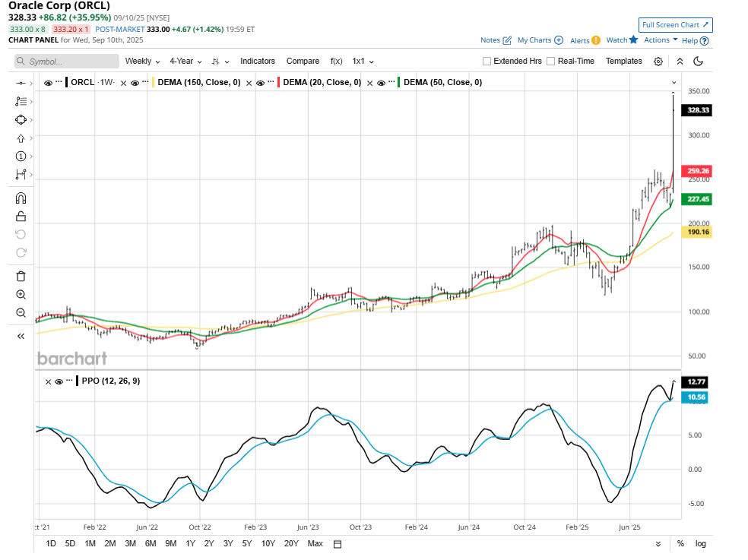
Task: Toggle visibility of DEMA 20 indicator
Action: [x=261, y=83]
